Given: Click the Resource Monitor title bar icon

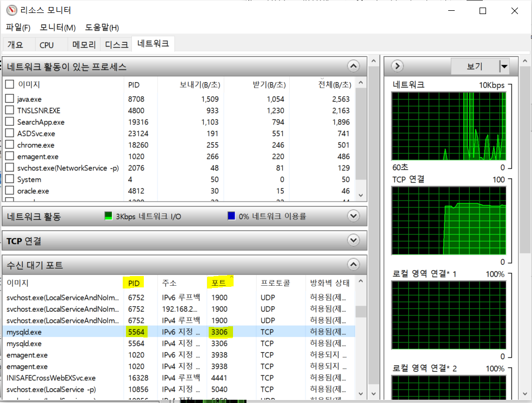Looking at the screenshot, I should click(11, 10).
